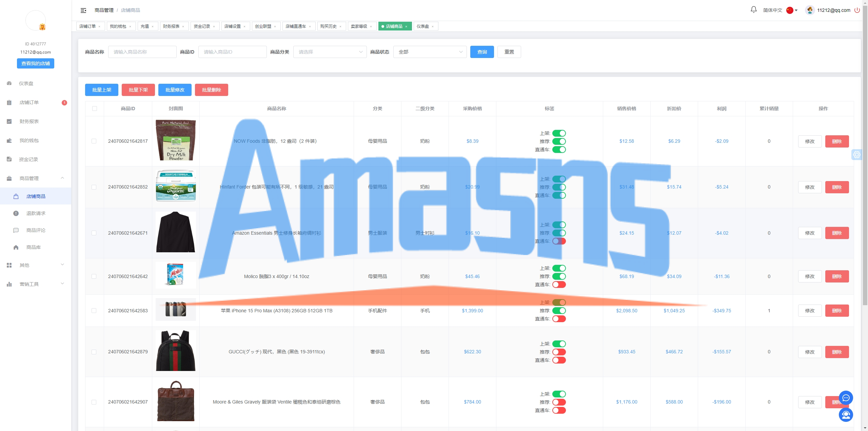Toggle 上架 switch for NOW Foods row
The image size is (868, 431).
(x=559, y=133)
